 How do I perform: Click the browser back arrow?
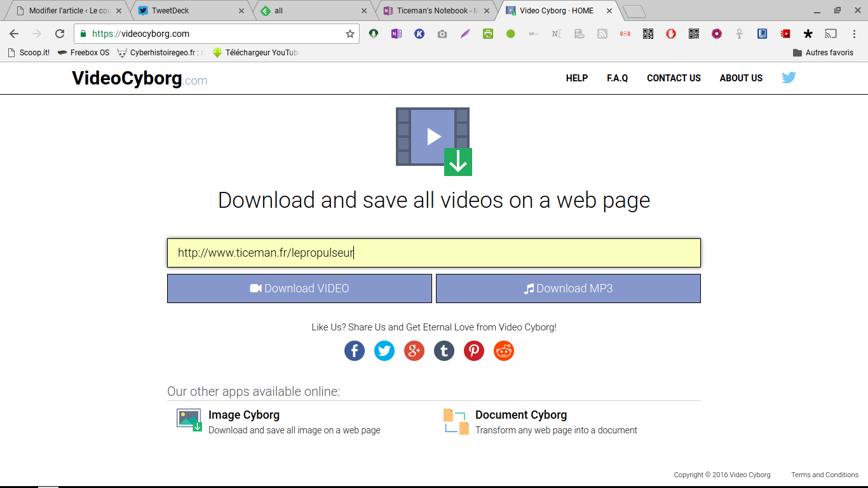pos(14,34)
